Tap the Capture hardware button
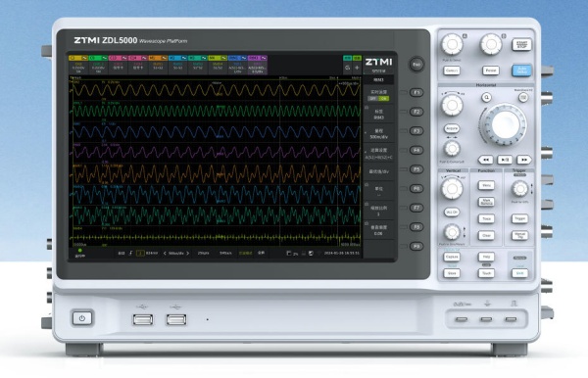The image size is (588, 378). pyautogui.click(x=452, y=257)
